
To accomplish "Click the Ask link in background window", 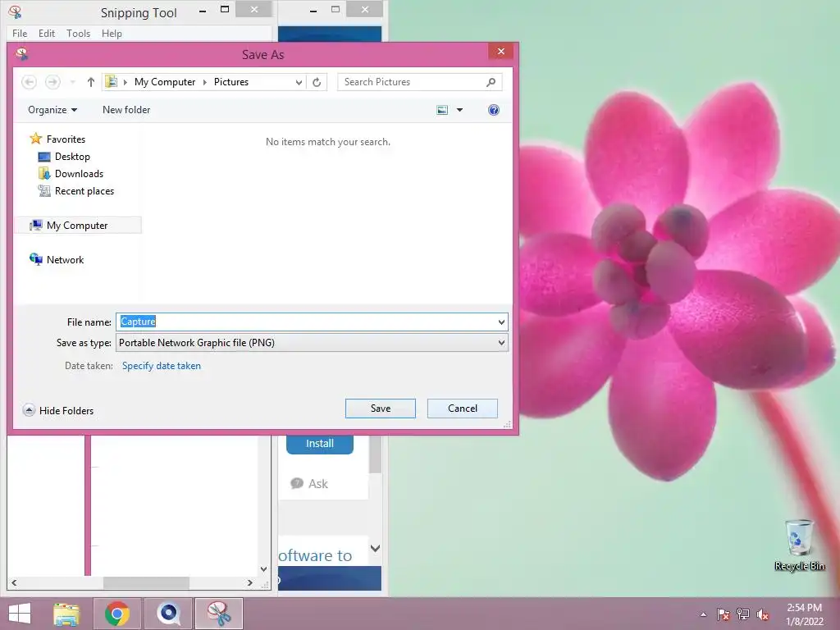I will click(x=309, y=484).
